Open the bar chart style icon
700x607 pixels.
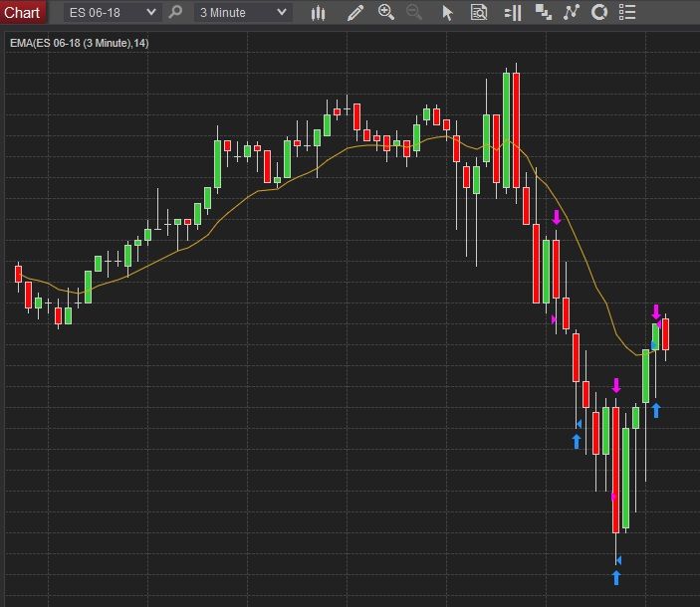tap(318, 13)
